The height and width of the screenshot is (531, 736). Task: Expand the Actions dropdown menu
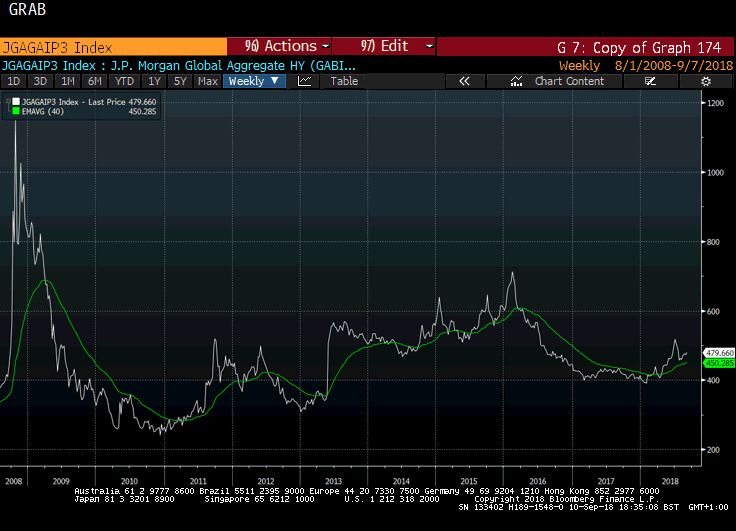pyautogui.click(x=279, y=46)
